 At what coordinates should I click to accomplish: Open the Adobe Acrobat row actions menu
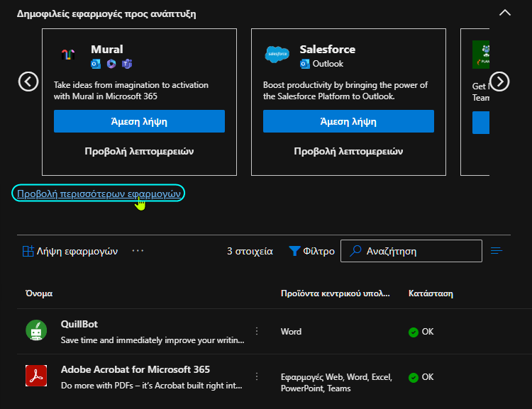[x=257, y=376]
